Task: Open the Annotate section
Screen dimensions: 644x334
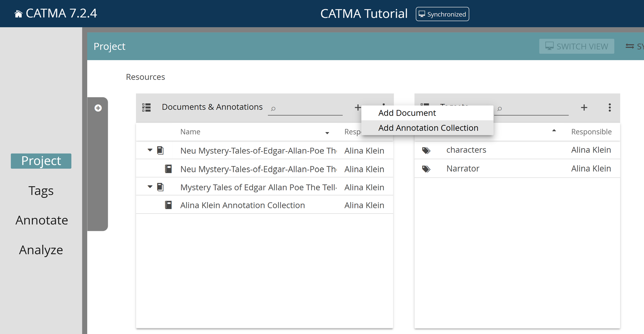Action: coord(42,220)
